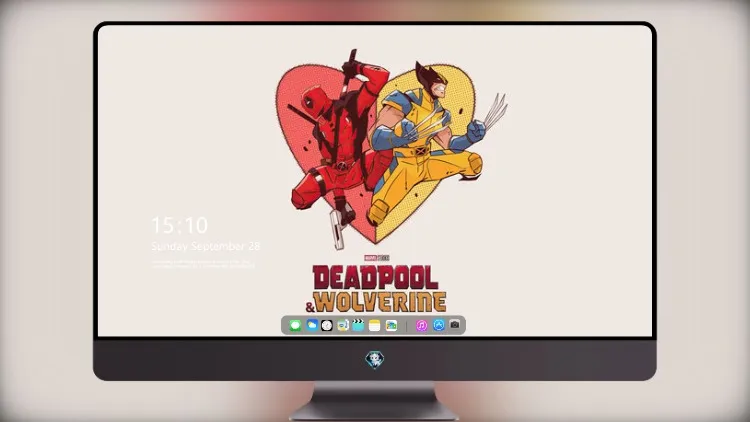Click the Sunday September 28 date text
This screenshot has width=750, height=422.
click(x=206, y=246)
